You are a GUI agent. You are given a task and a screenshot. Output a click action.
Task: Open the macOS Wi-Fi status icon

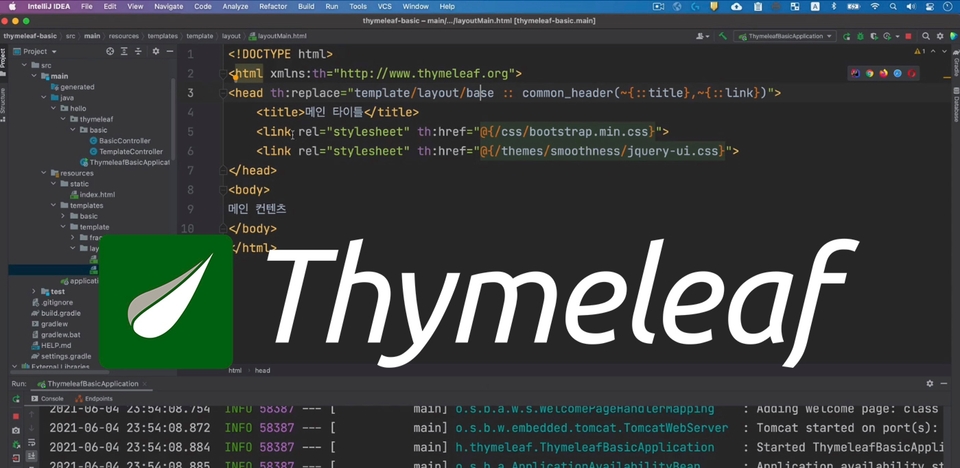[875, 6]
